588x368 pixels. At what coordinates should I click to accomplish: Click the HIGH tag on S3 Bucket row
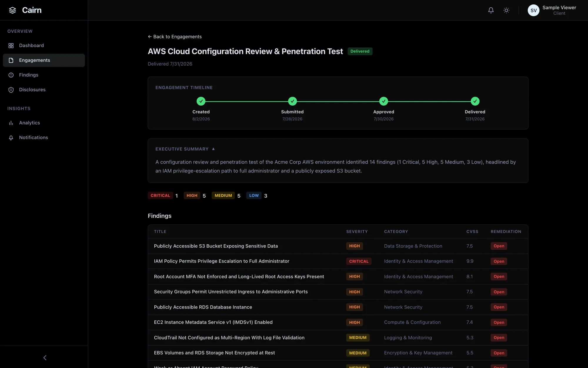point(355,246)
